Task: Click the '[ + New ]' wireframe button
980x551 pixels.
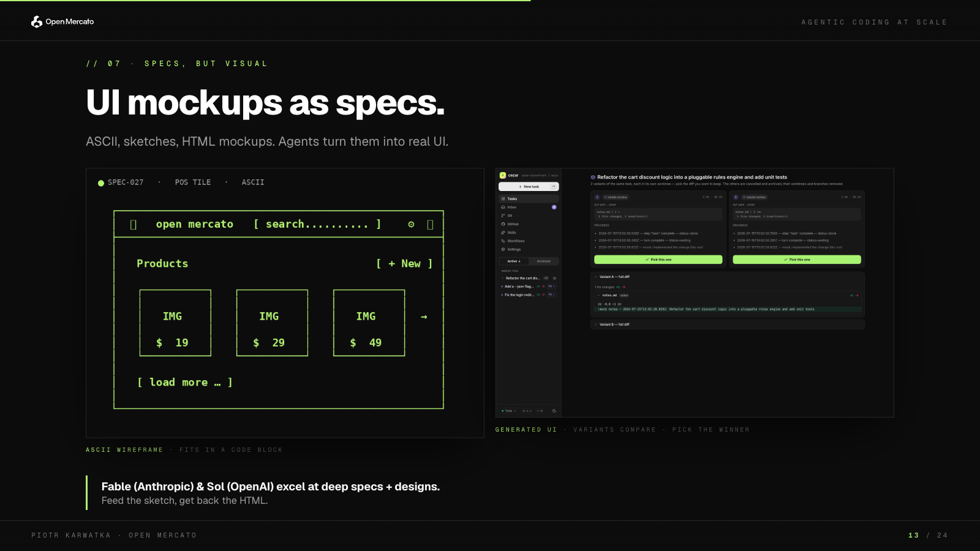Action: coord(404,263)
